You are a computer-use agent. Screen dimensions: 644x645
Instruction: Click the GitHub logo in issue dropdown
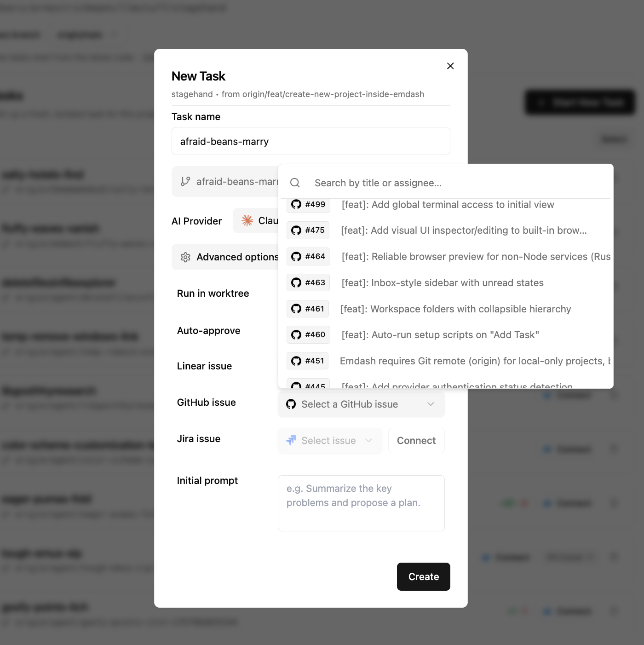pos(291,404)
